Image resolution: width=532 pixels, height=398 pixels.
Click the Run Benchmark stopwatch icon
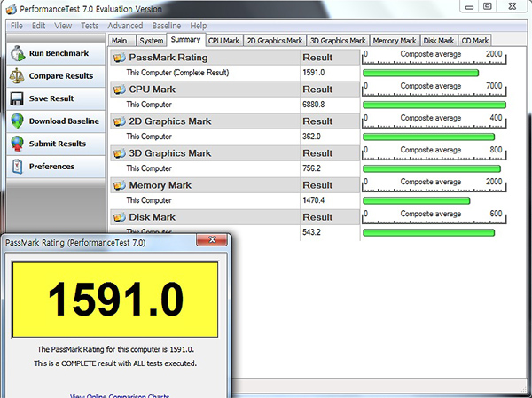(x=18, y=54)
